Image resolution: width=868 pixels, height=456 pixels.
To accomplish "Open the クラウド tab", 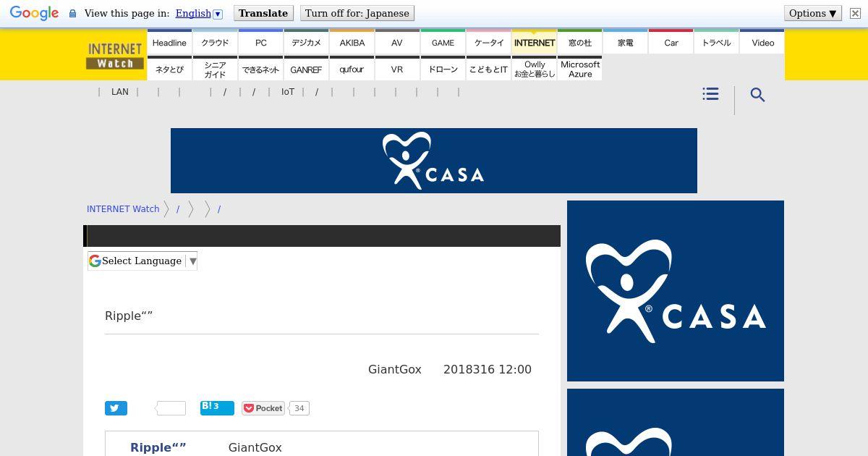I will coord(215,42).
